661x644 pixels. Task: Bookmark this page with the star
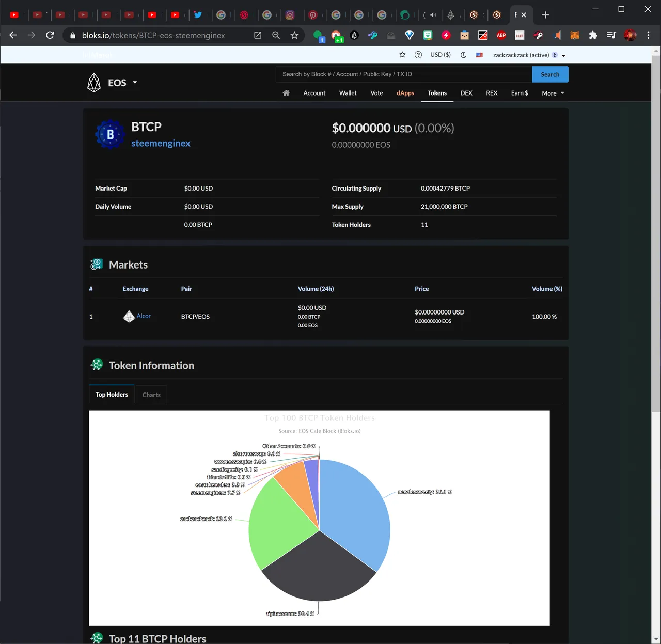coord(294,35)
